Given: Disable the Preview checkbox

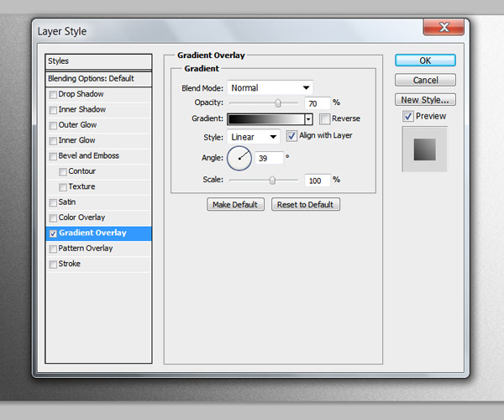Looking at the screenshot, I should tap(408, 116).
